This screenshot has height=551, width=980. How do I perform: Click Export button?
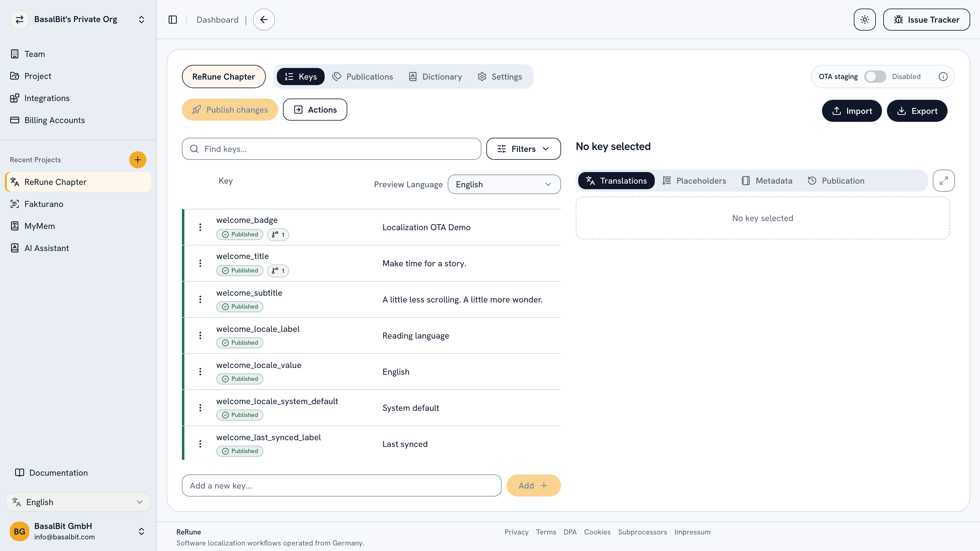click(917, 111)
